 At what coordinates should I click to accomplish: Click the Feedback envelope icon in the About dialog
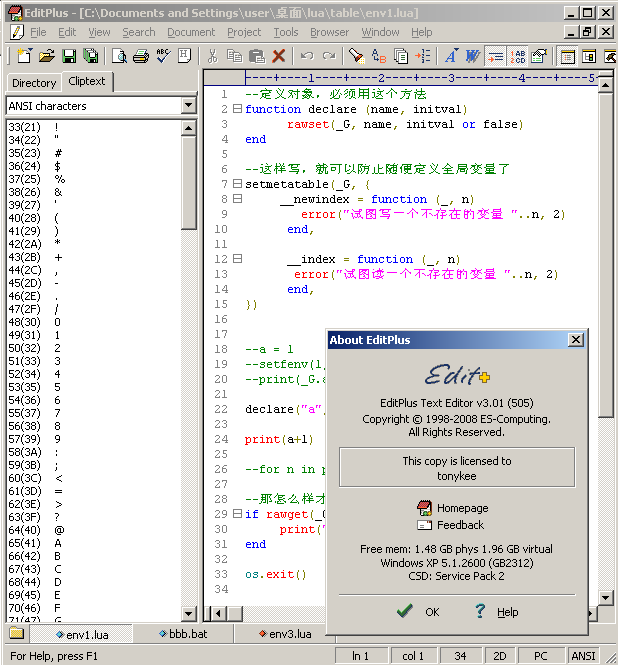pyautogui.click(x=424, y=525)
